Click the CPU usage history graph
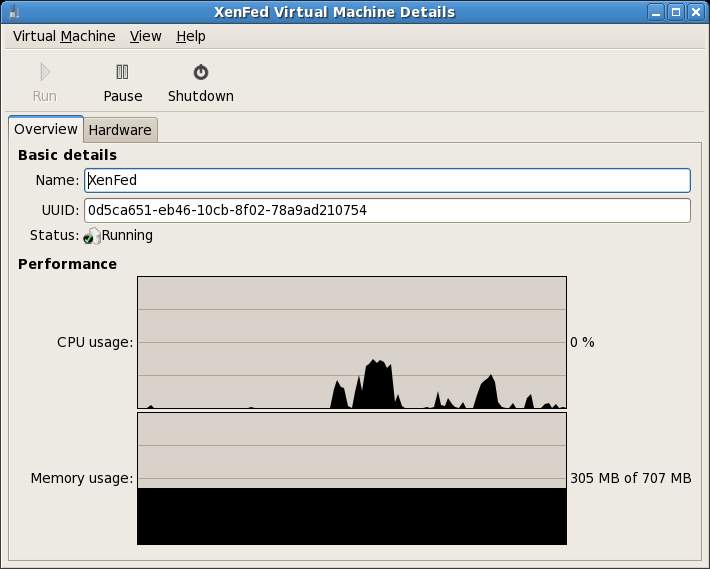The height and width of the screenshot is (569, 710). coord(351,342)
